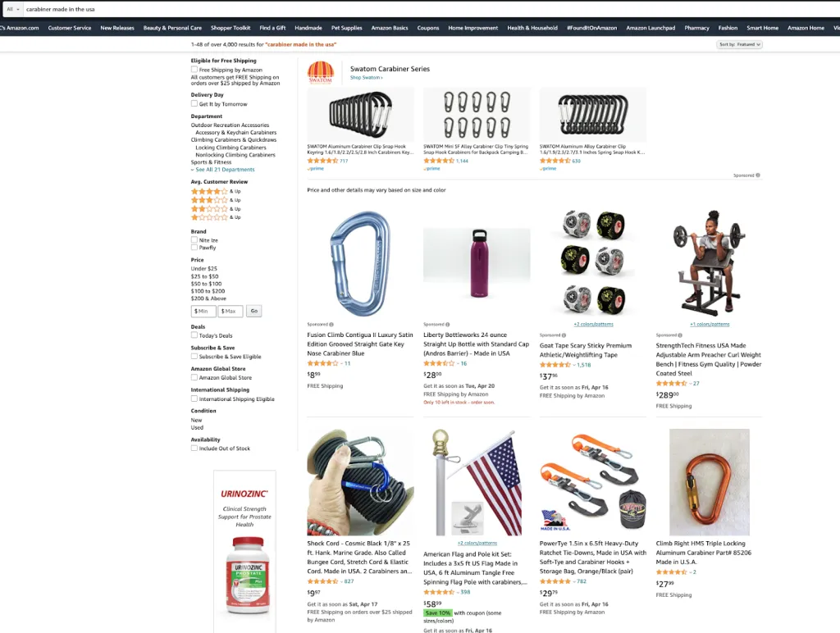Click star rating of PowerTye ratchet tie-downs
Viewport: 840px width, 633px height.
coord(555,581)
